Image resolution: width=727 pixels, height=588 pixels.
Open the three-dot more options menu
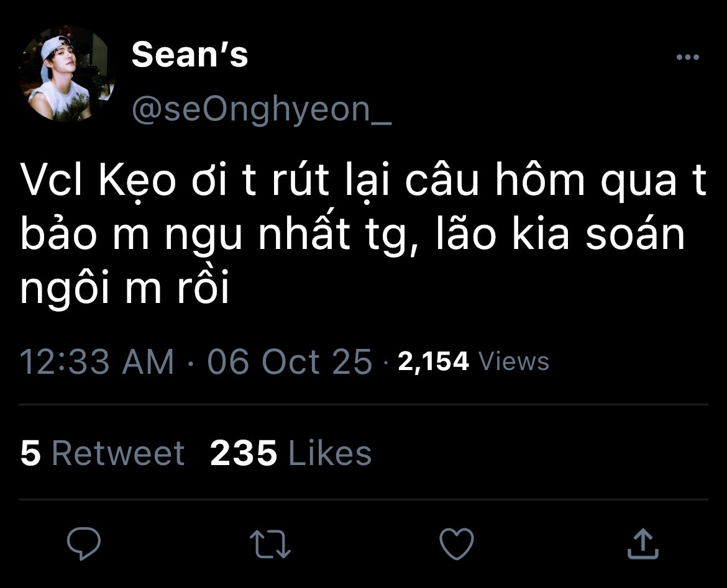tap(687, 58)
